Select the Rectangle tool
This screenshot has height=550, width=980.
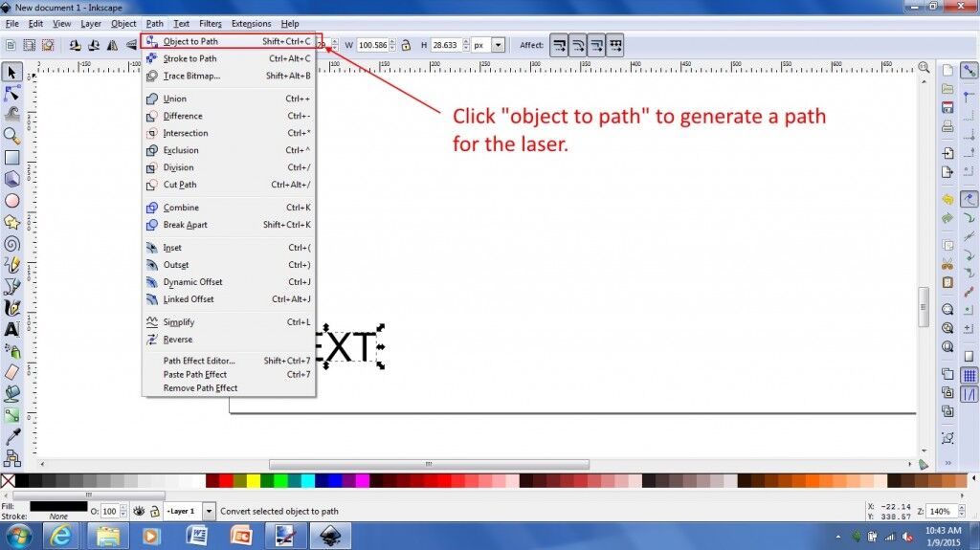pos(12,158)
